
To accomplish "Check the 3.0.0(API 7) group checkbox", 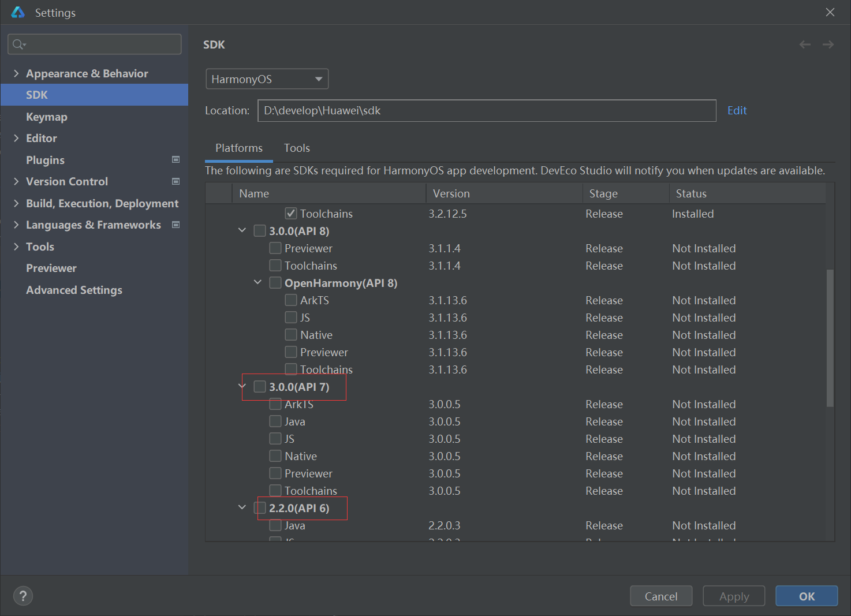I will (260, 387).
